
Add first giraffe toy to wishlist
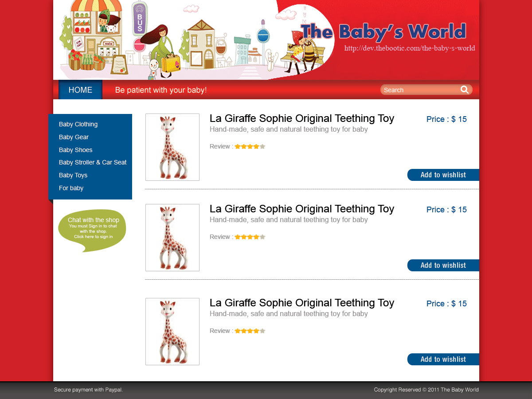tap(443, 175)
